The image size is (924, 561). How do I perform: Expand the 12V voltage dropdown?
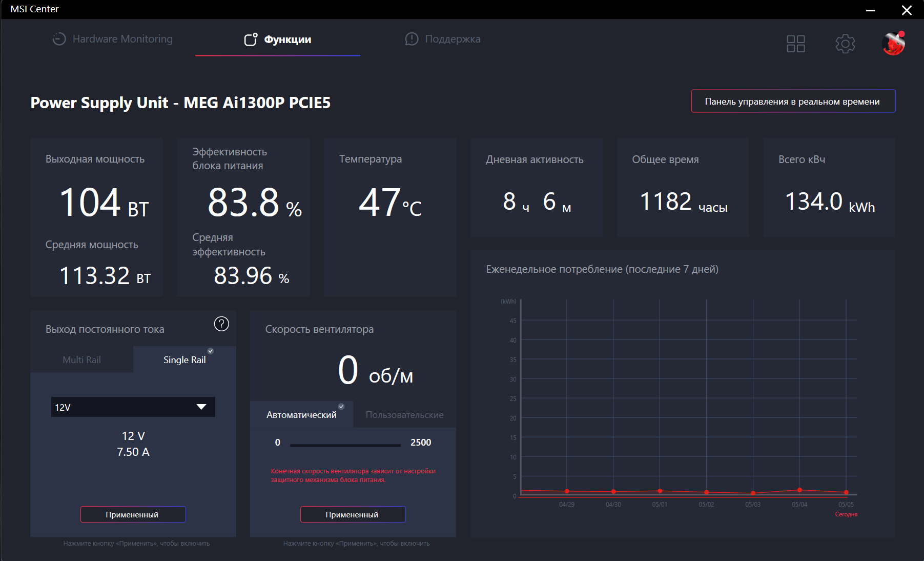(133, 407)
